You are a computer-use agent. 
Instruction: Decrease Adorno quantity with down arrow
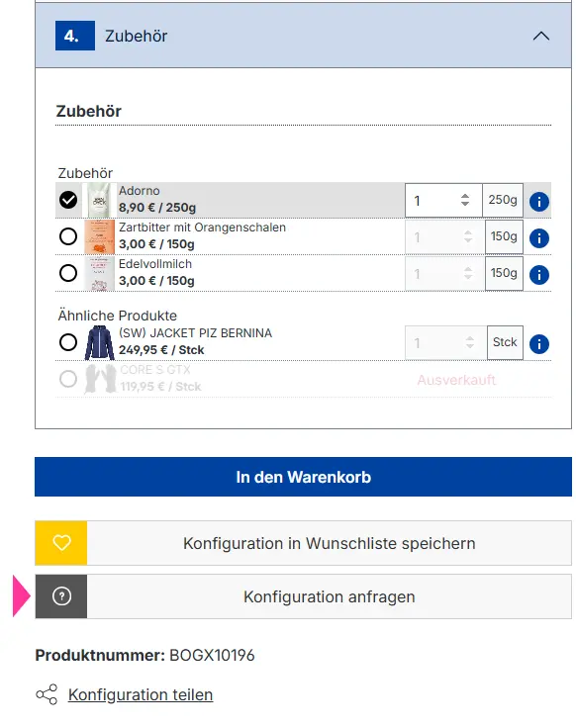pos(465,204)
